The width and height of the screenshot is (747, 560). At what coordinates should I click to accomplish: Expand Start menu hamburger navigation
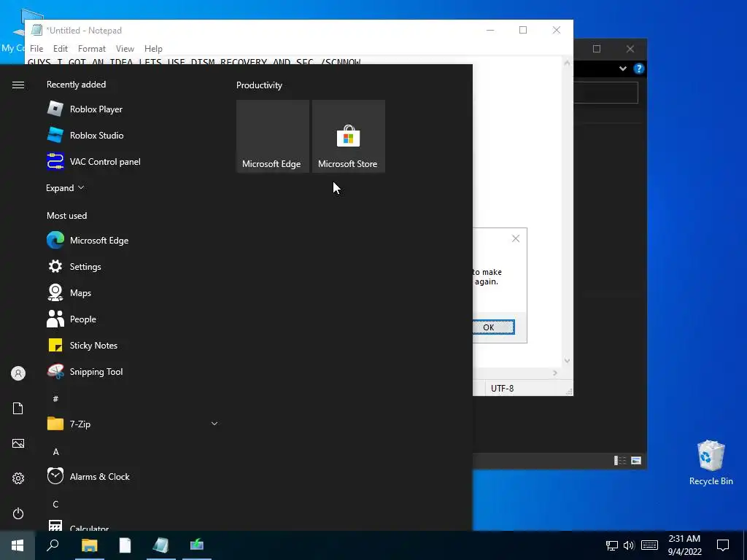[x=18, y=85]
